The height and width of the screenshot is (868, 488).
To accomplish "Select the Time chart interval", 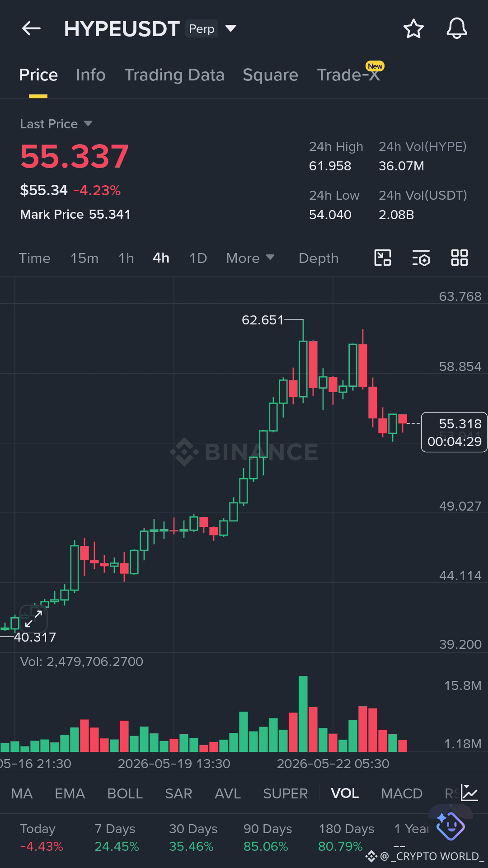I will coord(35,258).
